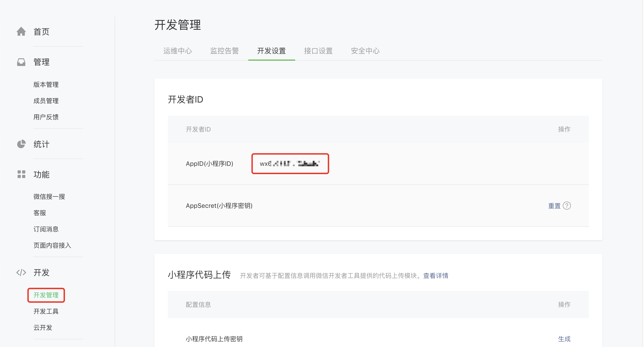Open 开发管理 in the sidebar
This screenshot has height=347, width=644.
tap(46, 295)
